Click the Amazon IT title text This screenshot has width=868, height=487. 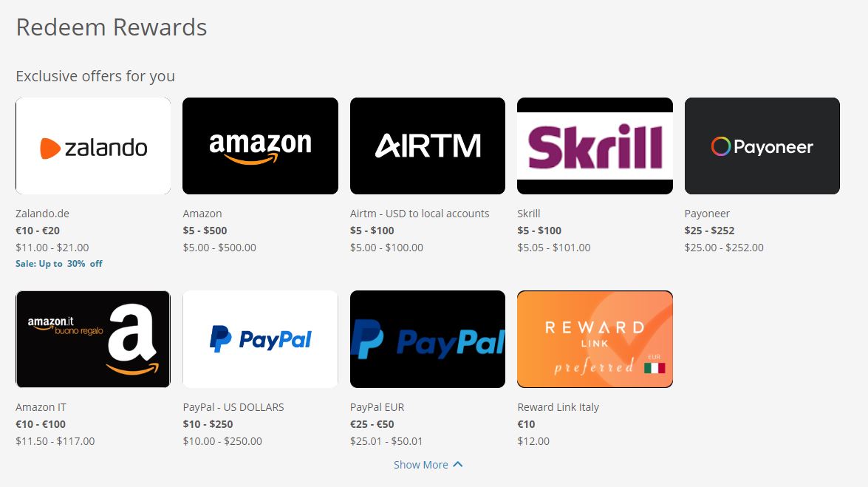[41, 407]
